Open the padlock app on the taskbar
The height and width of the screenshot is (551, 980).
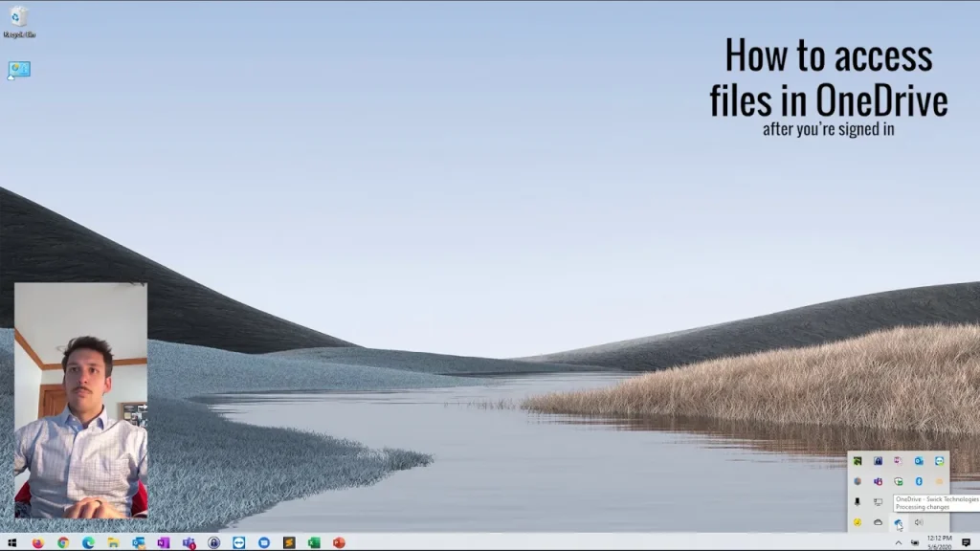[x=213, y=542]
